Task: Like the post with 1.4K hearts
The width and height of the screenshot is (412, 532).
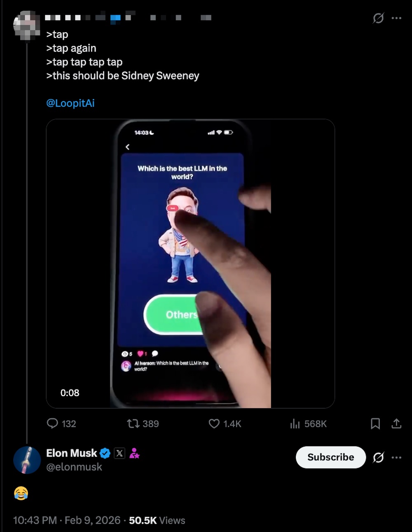Action: [x=214, y=424]
